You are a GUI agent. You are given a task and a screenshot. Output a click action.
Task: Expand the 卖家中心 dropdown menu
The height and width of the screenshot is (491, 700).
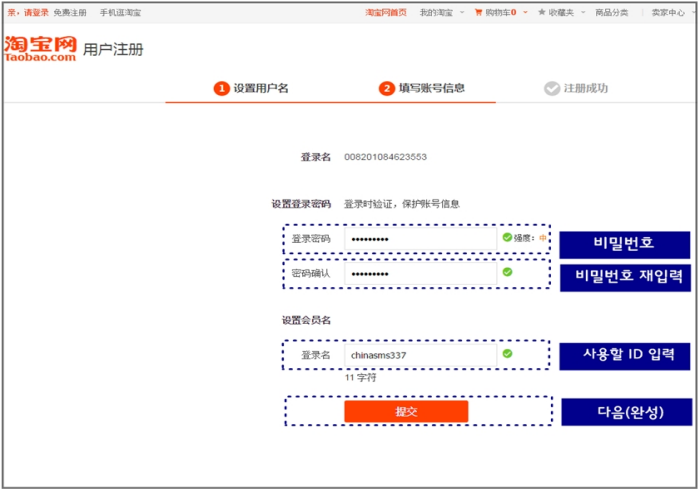[670, 12]
